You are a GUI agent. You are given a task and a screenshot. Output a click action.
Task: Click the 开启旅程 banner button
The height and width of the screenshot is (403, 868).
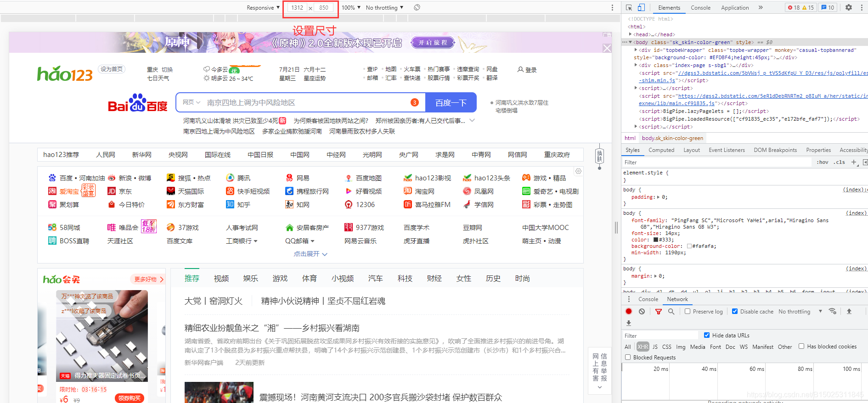tap(433, 43)
